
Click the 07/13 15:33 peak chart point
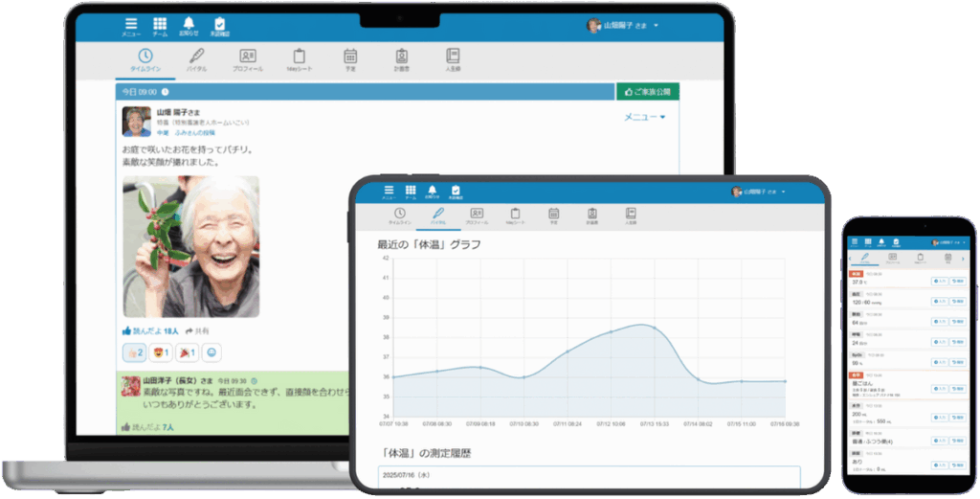point(655,328)
